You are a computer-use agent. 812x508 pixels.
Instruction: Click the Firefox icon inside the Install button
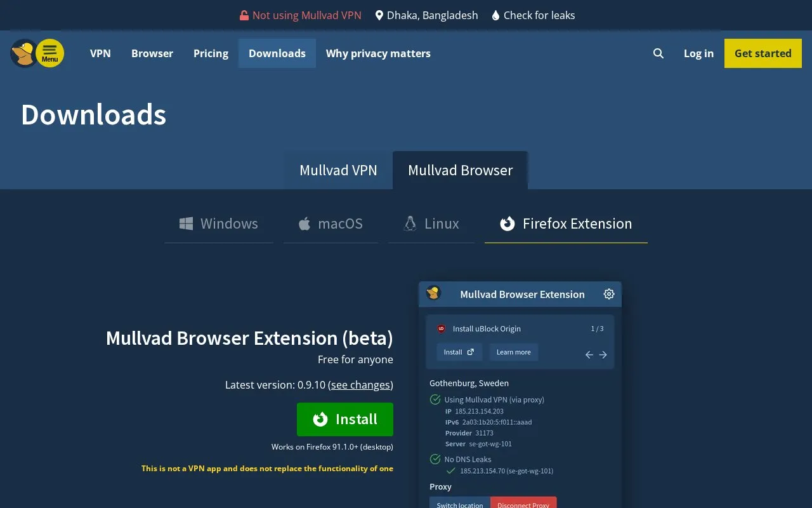coord(320,419)
